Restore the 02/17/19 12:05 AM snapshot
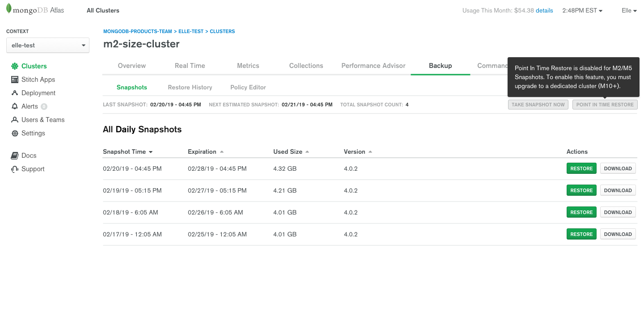 click(581, 234)
